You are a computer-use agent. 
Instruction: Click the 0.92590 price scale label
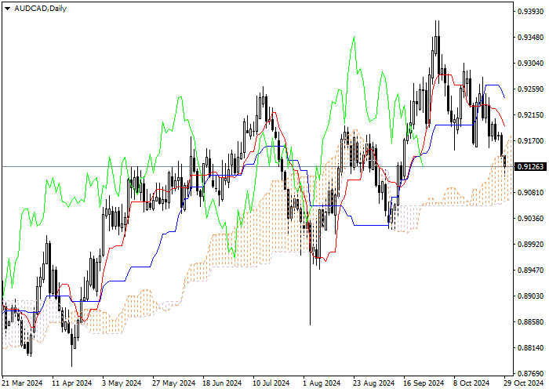[531, 89]
